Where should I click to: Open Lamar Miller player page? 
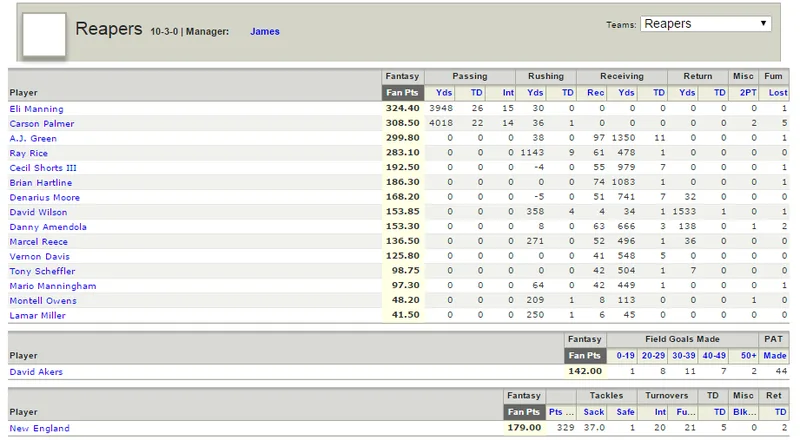tap(37, 316)
